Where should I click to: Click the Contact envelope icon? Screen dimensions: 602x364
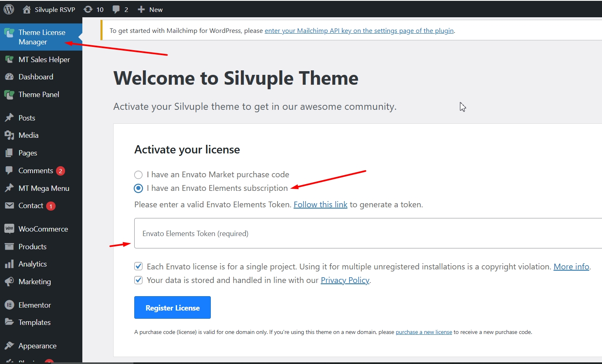[9, 206]
